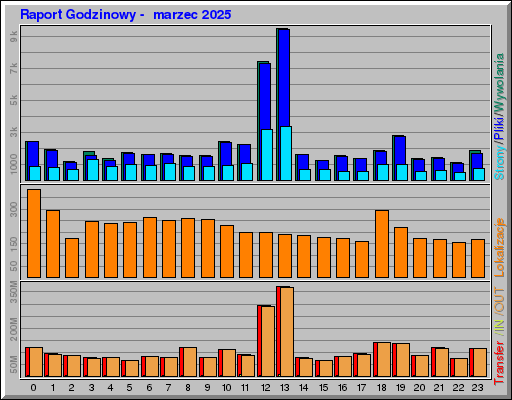Click hour label '4' on the x-axis
The width and height of the screenshot is (512, 400).
coord(110,388)
